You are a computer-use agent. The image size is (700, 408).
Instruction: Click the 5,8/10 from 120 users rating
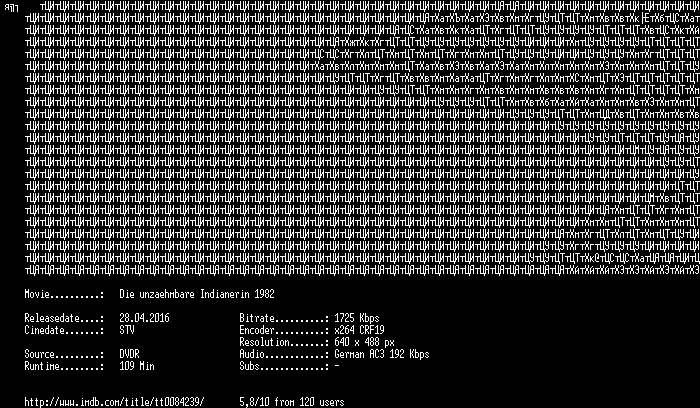292,402
